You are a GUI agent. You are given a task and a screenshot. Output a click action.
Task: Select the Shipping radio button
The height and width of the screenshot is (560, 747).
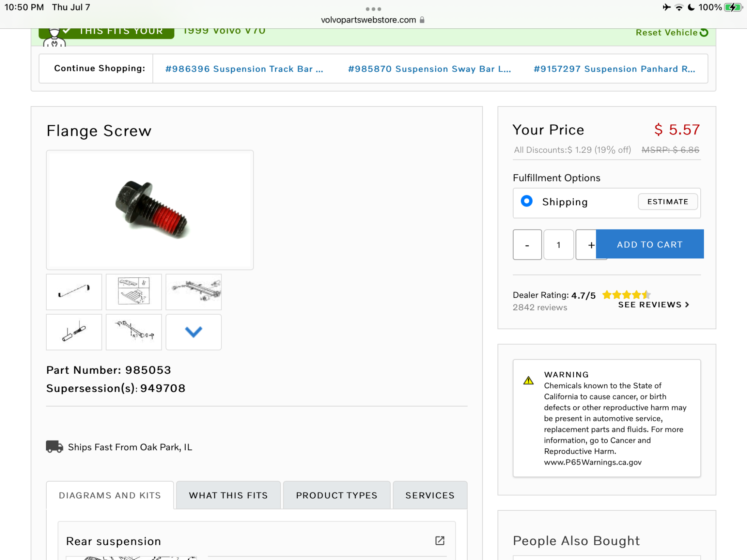pos(527,201)
